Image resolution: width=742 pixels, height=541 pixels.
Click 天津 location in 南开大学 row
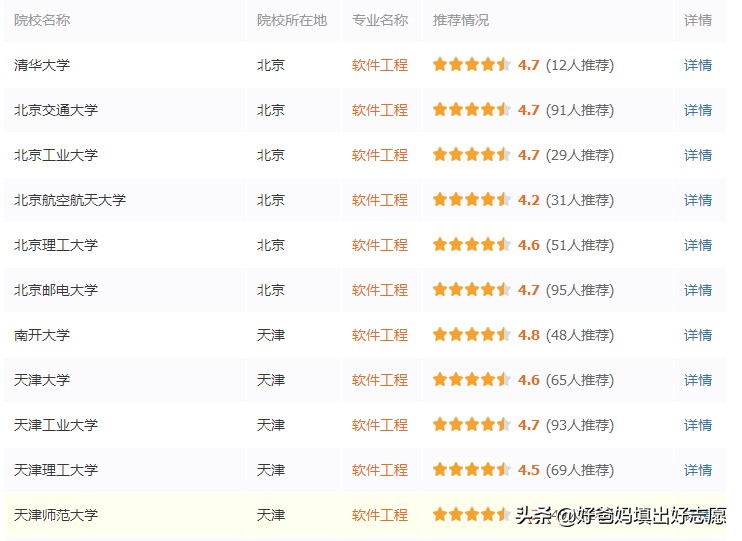coord(271,335)
